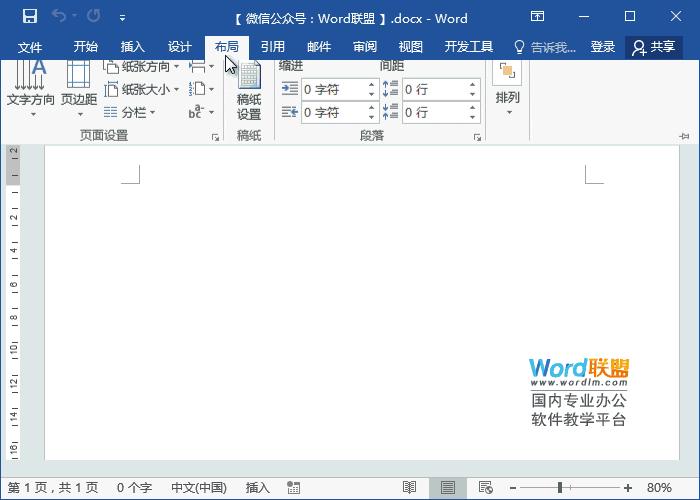The height and width of the screenshot is (500, 700).
Task: Increase the spacing before value
Action: point(472,84)
